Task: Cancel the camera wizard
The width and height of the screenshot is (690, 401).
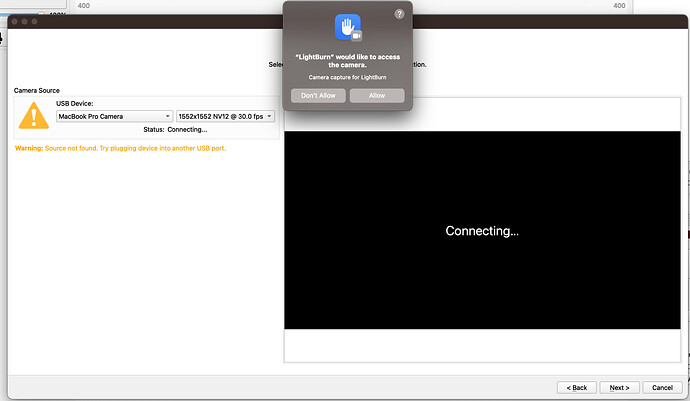Action: 662,387
